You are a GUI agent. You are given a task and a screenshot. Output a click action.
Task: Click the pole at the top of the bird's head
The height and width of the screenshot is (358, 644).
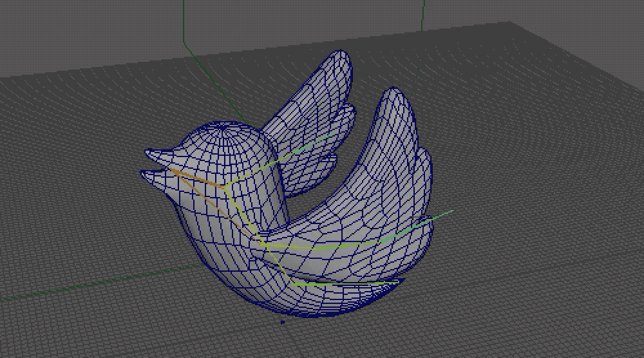point(223,127)
